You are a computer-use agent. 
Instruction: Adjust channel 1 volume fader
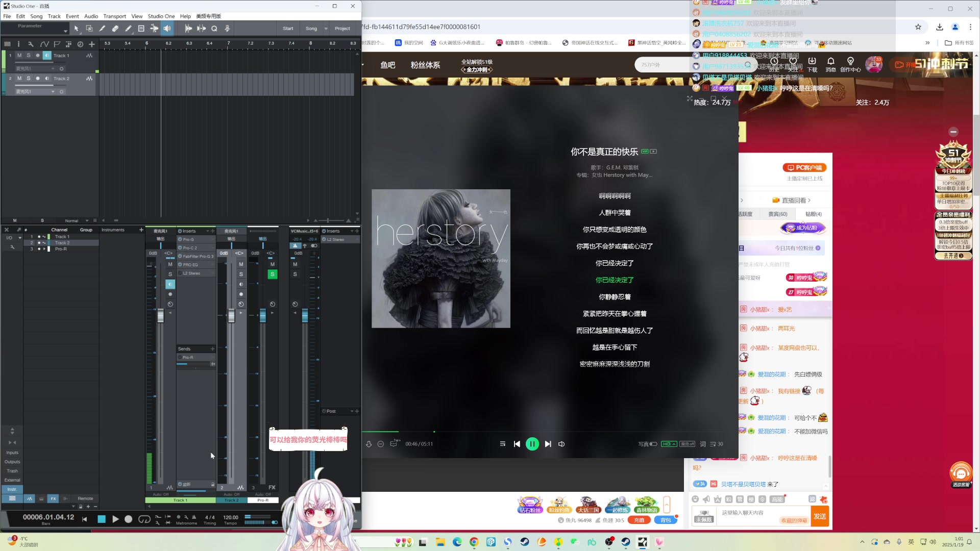coord(161,315)
